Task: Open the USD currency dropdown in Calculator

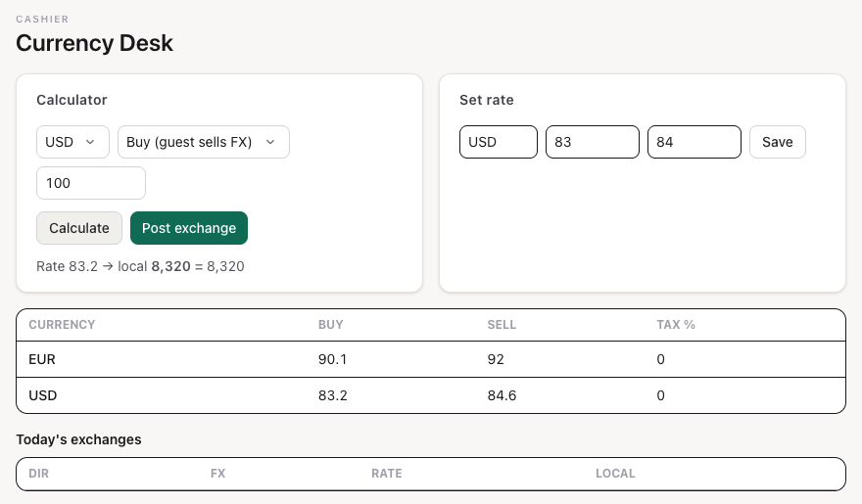Action: 72,142
